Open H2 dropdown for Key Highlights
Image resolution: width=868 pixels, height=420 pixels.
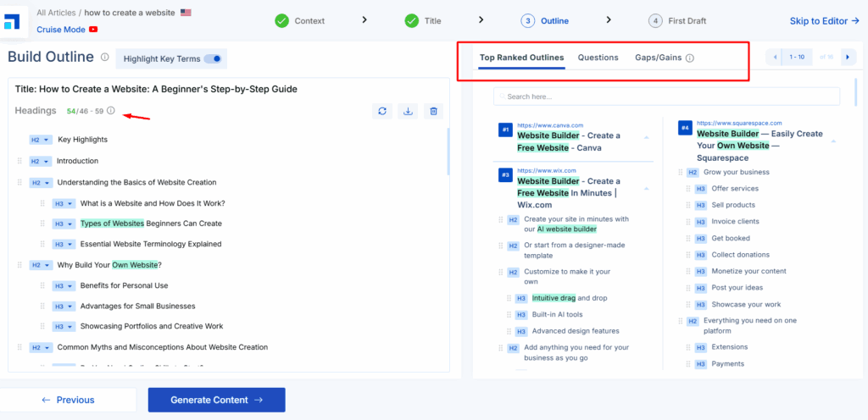coord(41,140)
